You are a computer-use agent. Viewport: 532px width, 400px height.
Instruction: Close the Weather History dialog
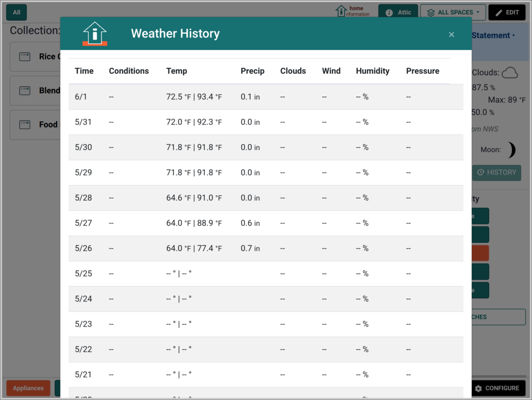click(451, 34)
